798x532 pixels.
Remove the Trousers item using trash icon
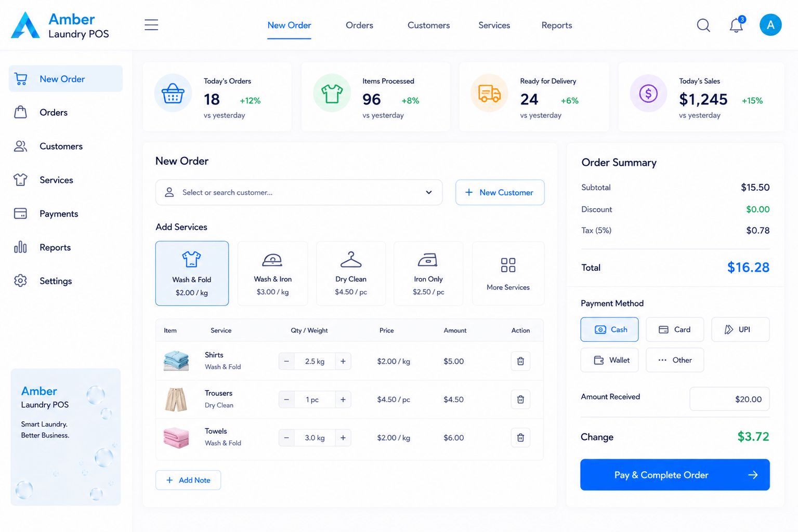[x=520, y=400]
